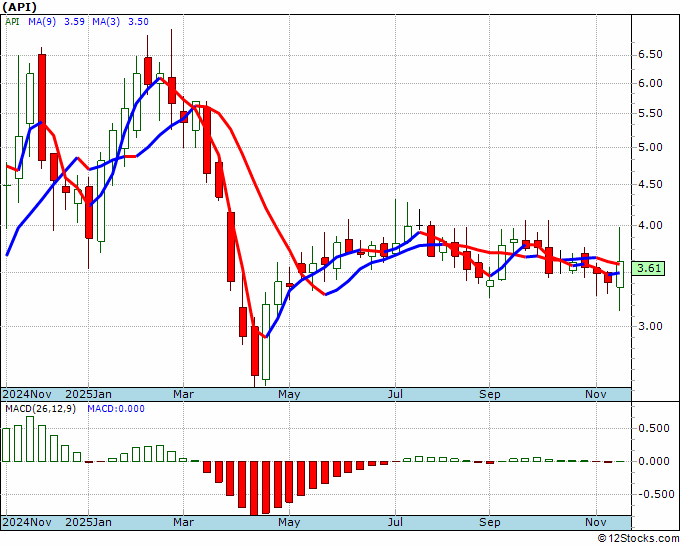Click May on the price chart axis

289,394
